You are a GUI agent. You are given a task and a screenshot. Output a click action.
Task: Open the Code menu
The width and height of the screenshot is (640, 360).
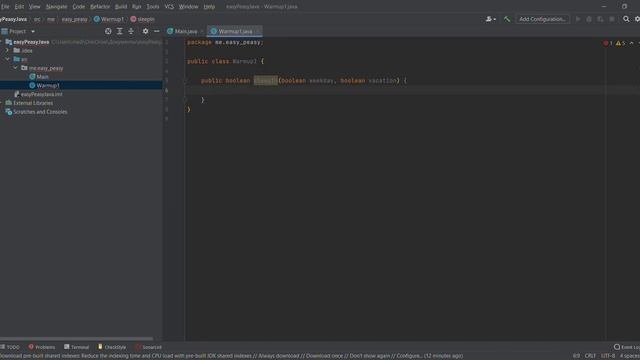tap(78, 7)
